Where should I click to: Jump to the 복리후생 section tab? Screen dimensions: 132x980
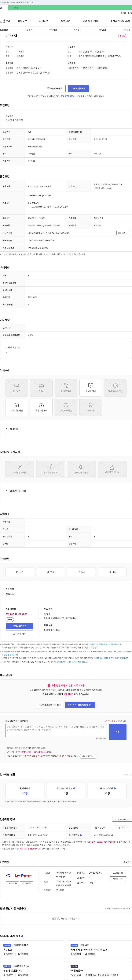click(x=77, y=30)
